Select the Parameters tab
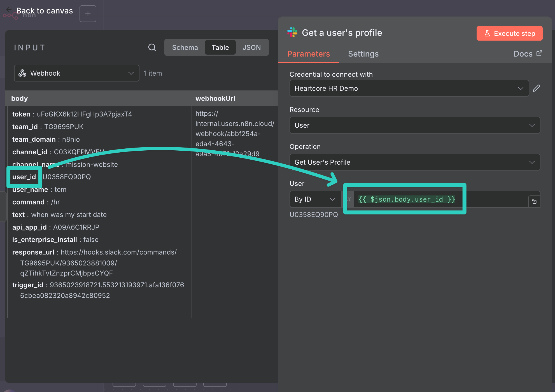Image resolution: width=555 pixels, height=392 pixels. click(309, 54)
